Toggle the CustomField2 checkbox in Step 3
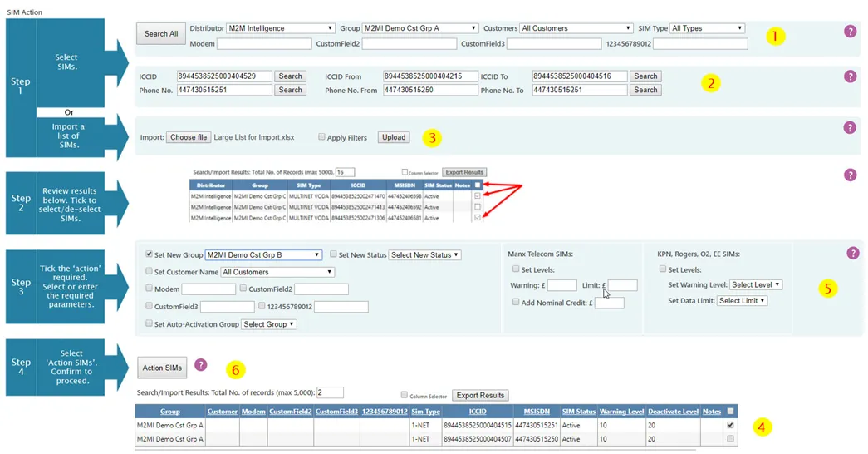Screen dimensions: 868x454 point(243,289)
